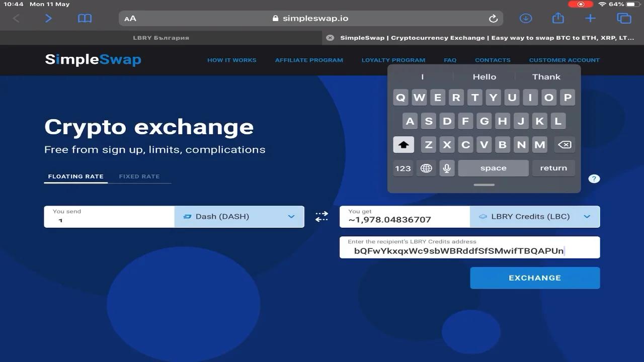Open the Share sheet in Safari
The width and height of the screenshot is (644, 362).
point(557,18)
